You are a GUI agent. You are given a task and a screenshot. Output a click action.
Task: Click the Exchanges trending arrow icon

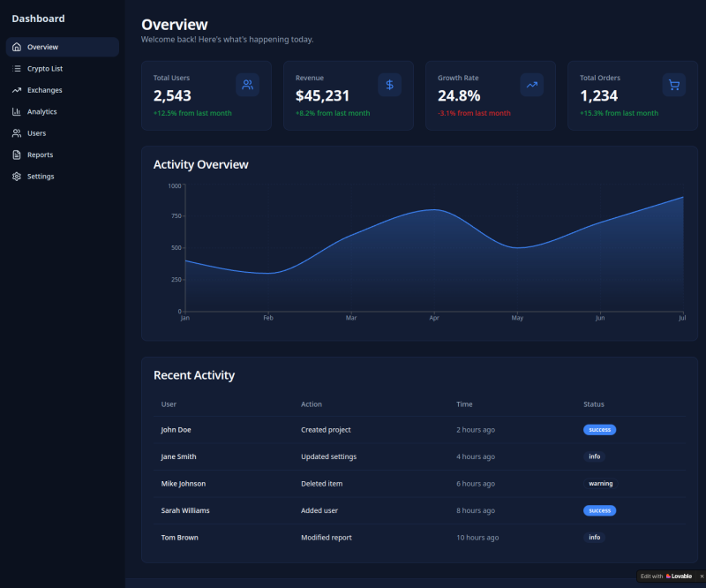pos(17,90)
